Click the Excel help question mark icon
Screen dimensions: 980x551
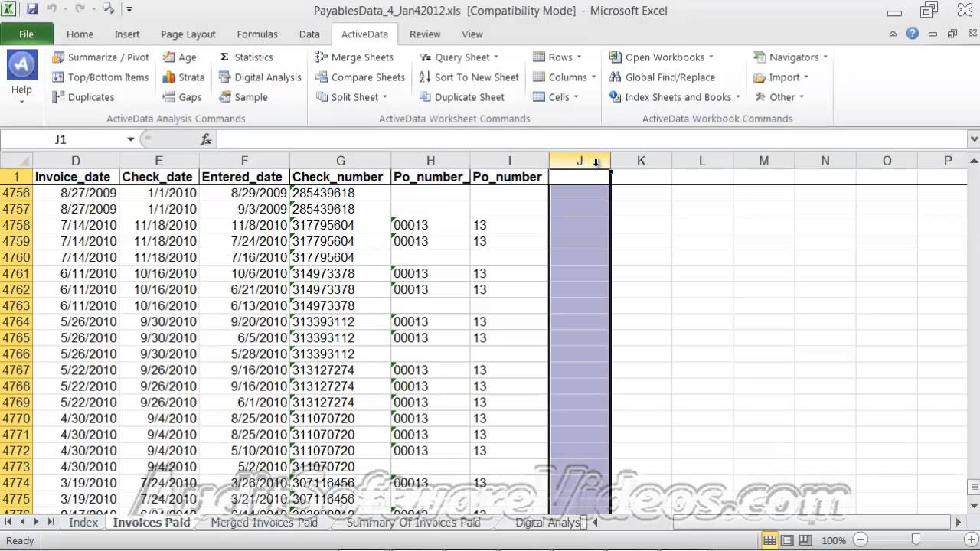pyautogui.click(x=912, y=34)
